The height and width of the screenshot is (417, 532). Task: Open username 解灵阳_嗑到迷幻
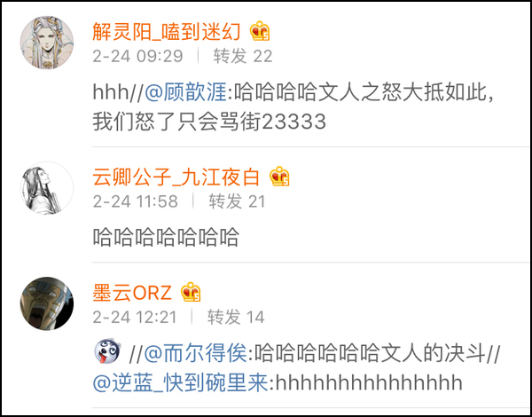167,32
